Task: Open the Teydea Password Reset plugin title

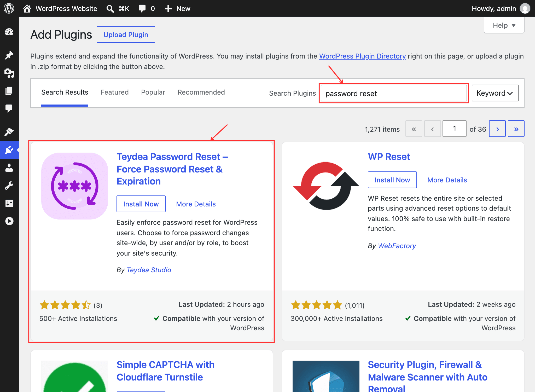Action: pos(172,169)
